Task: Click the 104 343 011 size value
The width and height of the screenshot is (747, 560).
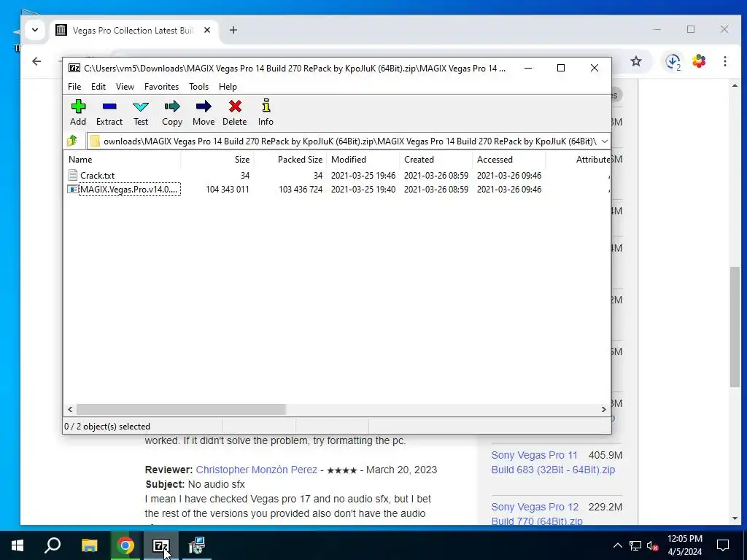Action: click(228, 189)
